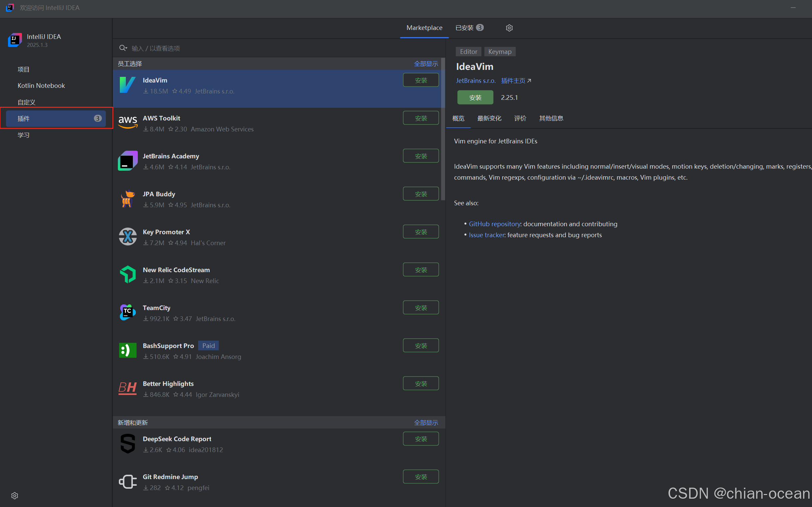Select the Key Promoter X title
The height and width of the screenshot is (507, 812).
pyautogui.click(x=166, y=232)
